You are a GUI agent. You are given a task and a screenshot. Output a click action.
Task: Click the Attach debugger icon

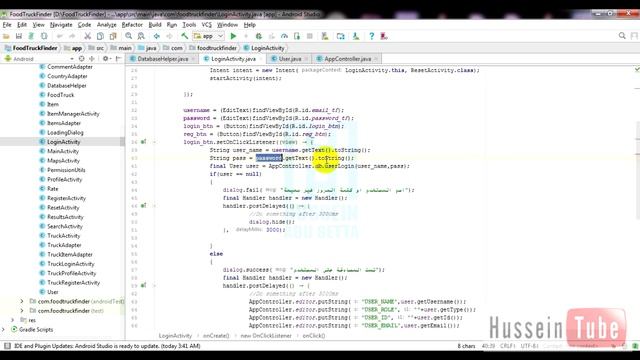(x=297, y=36)
